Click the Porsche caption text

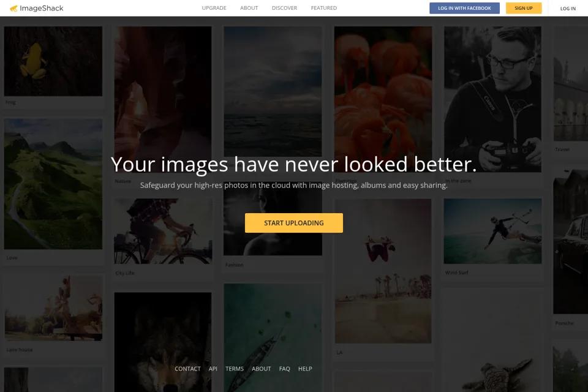click(564, 323)
